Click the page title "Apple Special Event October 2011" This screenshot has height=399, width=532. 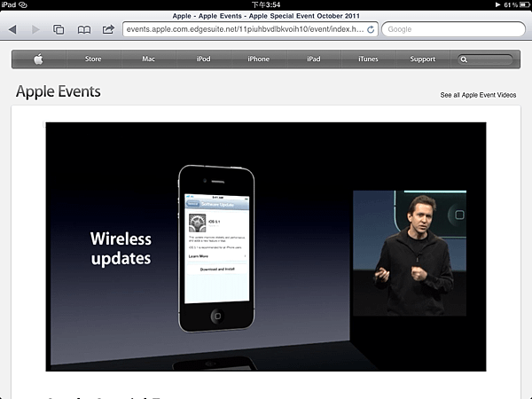304,16
